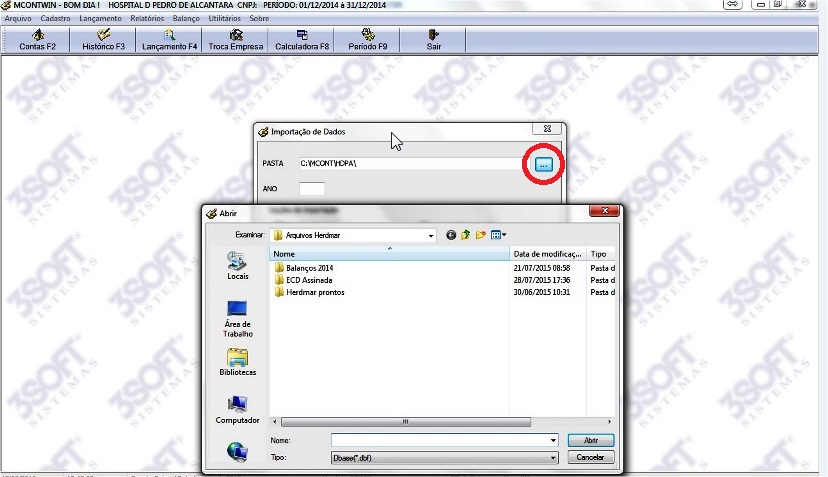Sort files by the Tipo column

(601, 254)
